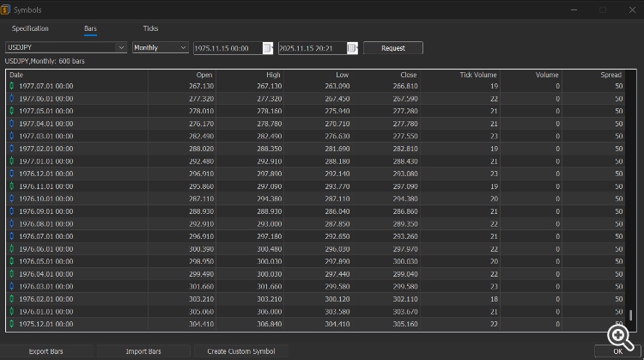Screen dimensions: 644x360
Task: Click the Import Bars button
Action: coord(143,351)
